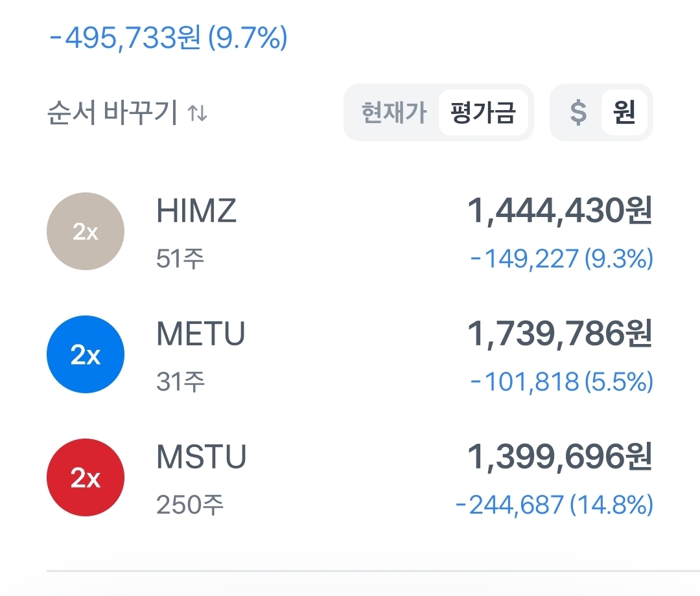Switch display to 현재가 (current price)
Screen dimensions: 700x596
pos(394,113)
